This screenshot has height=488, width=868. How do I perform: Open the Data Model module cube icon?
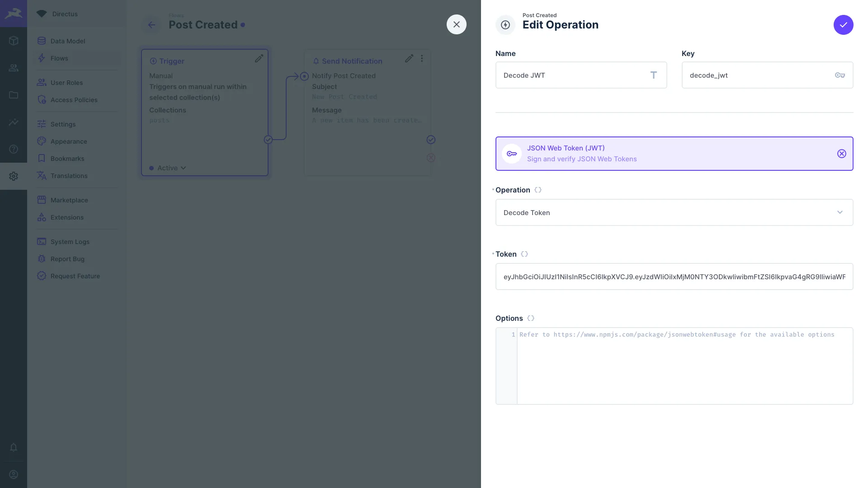(x=14, y=41)
